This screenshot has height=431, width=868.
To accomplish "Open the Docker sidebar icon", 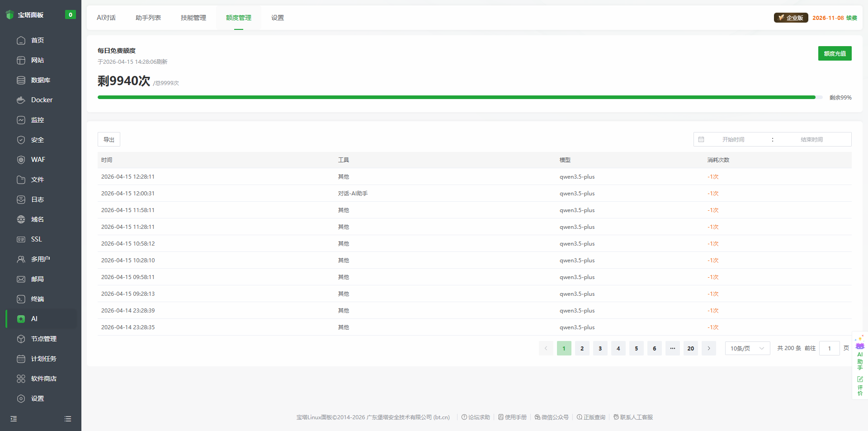I will pyautogui.click(x=21, y=100).
